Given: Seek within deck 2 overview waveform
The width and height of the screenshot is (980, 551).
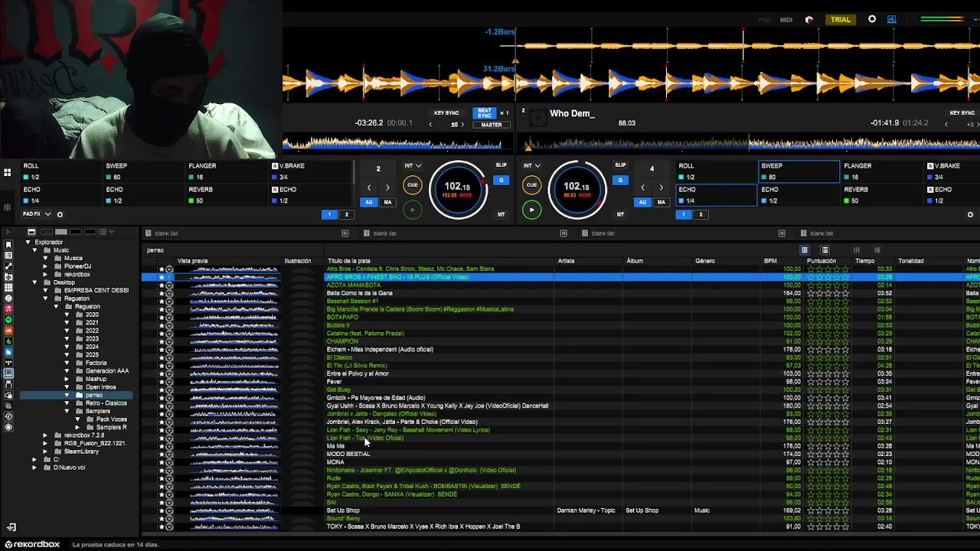Looking at the screenshot, I should click(750, 143).
